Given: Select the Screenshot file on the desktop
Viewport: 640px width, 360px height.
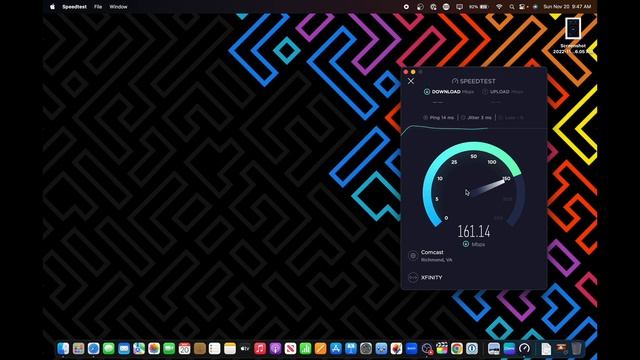Looking at the screenshot, I should 573,36.
